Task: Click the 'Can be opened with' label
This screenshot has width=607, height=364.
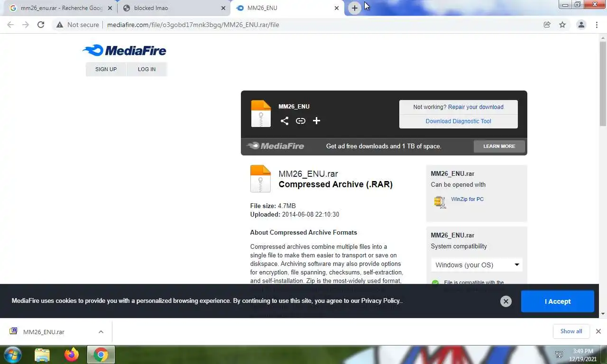Action: pos(458,184)
